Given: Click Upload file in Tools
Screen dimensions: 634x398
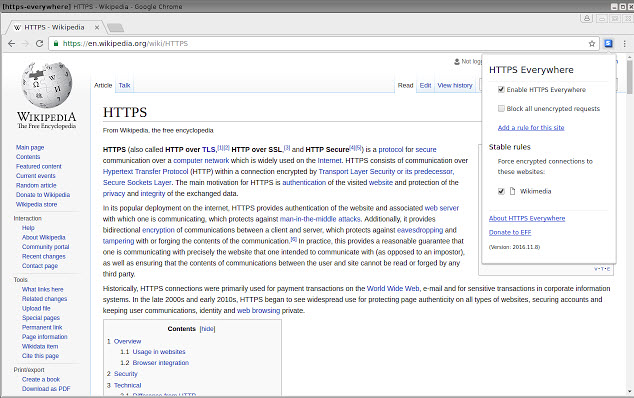Looking at the screenshot, I should tap(36, 308).
